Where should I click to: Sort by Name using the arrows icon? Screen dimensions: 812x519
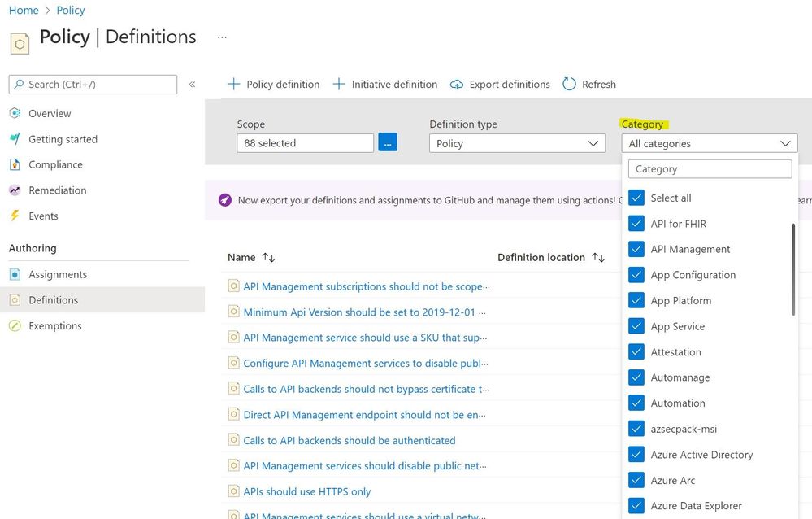268,257
